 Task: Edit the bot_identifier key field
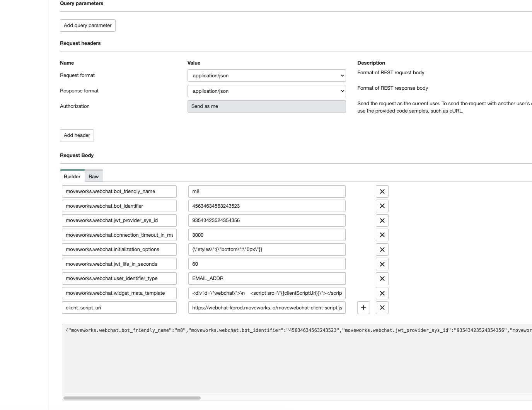tap(119, 206)
